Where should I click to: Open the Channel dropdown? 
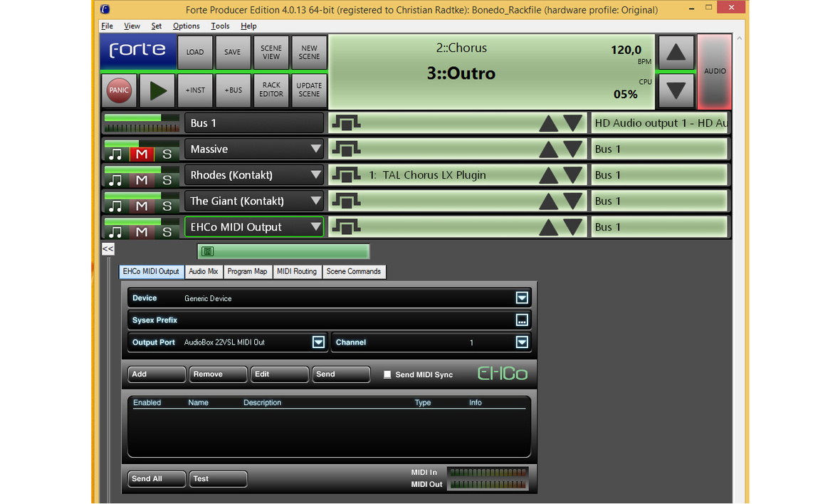click(522, 342)
